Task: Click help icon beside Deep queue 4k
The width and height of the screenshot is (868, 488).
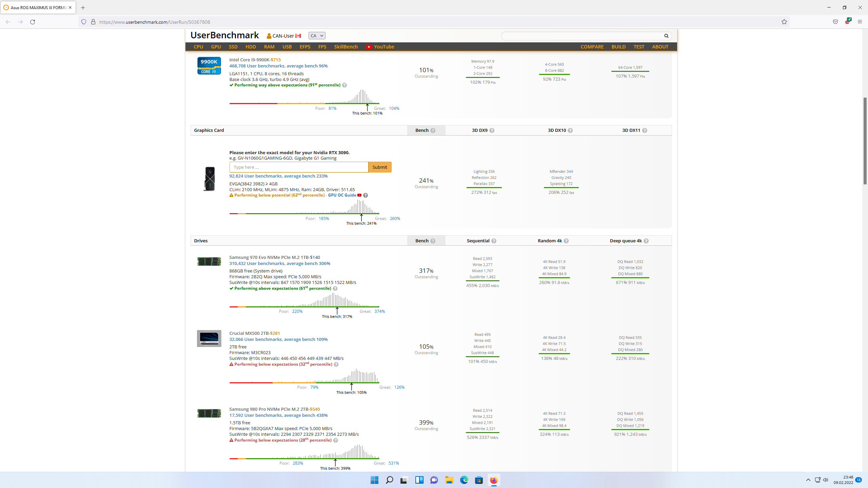Action: [x=646, y=241]
